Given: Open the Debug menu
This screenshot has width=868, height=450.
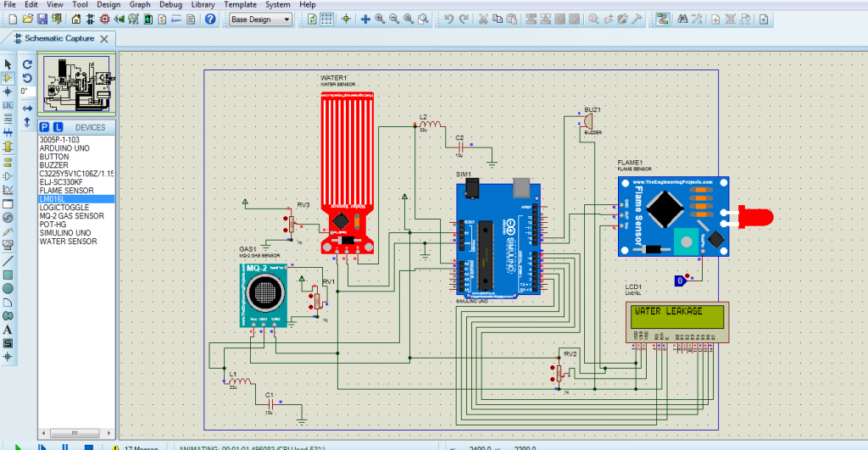Looking at the screenshot, I should click(x=170, y=4).
